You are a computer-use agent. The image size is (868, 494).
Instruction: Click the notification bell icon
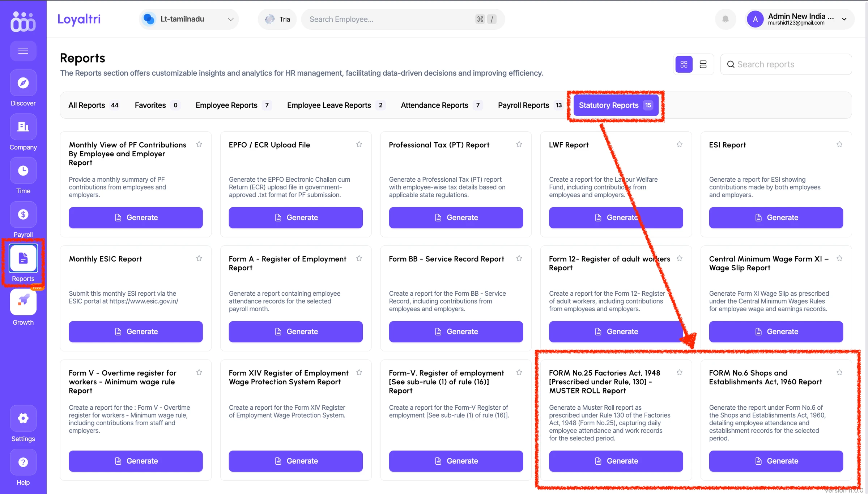point(726,19)
